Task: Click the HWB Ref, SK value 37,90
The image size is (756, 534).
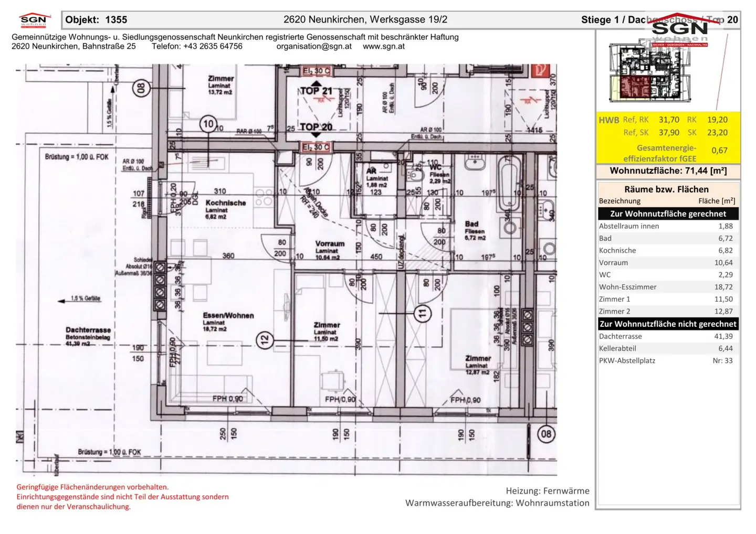Action: pos(669,133)
